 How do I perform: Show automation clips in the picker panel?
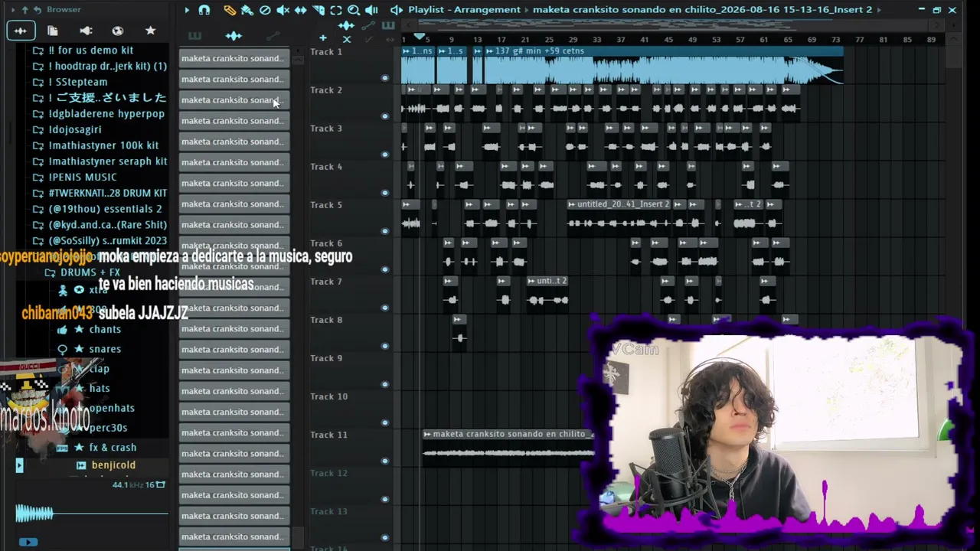[x=273, y=36]
